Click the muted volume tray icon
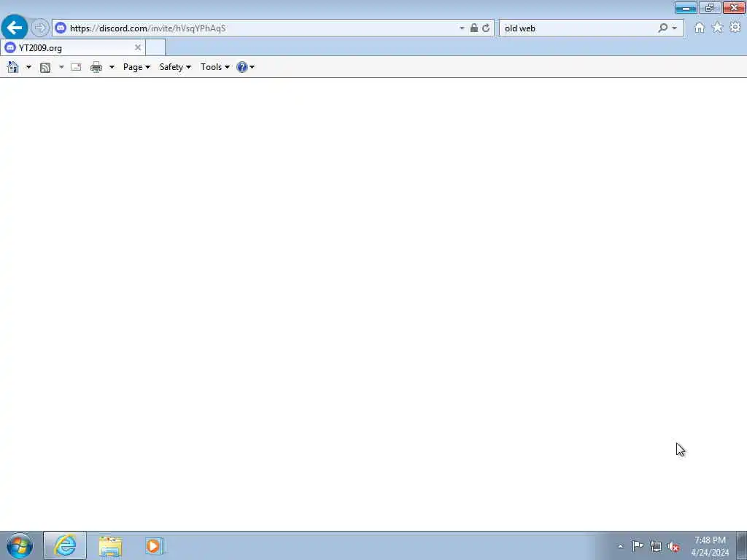This screenshot has height=560, width=747. click(673, 547)
